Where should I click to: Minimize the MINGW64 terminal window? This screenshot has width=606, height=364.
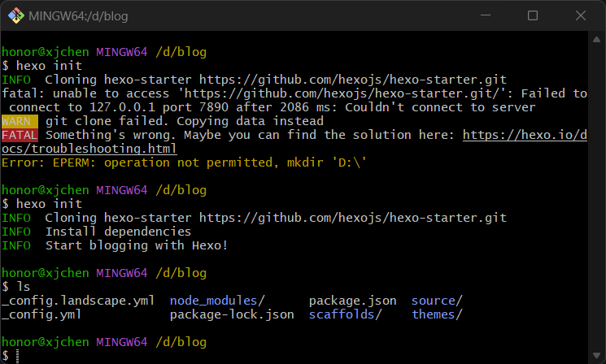(486, 16)
